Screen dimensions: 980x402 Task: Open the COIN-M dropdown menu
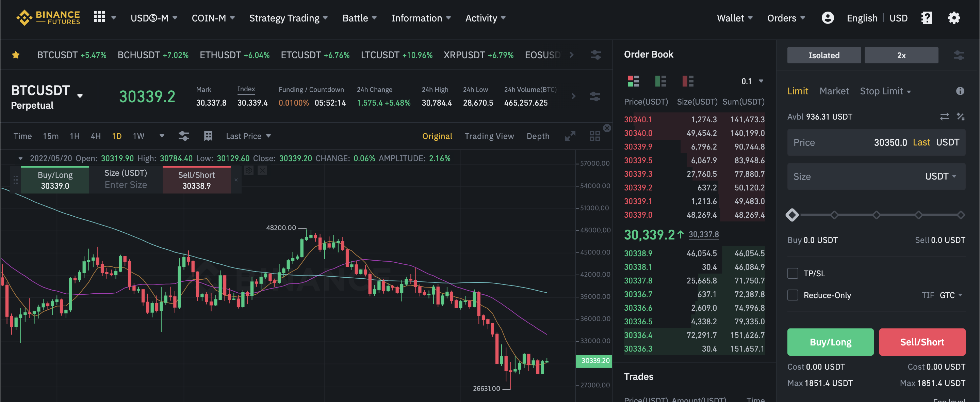(213, 18)
